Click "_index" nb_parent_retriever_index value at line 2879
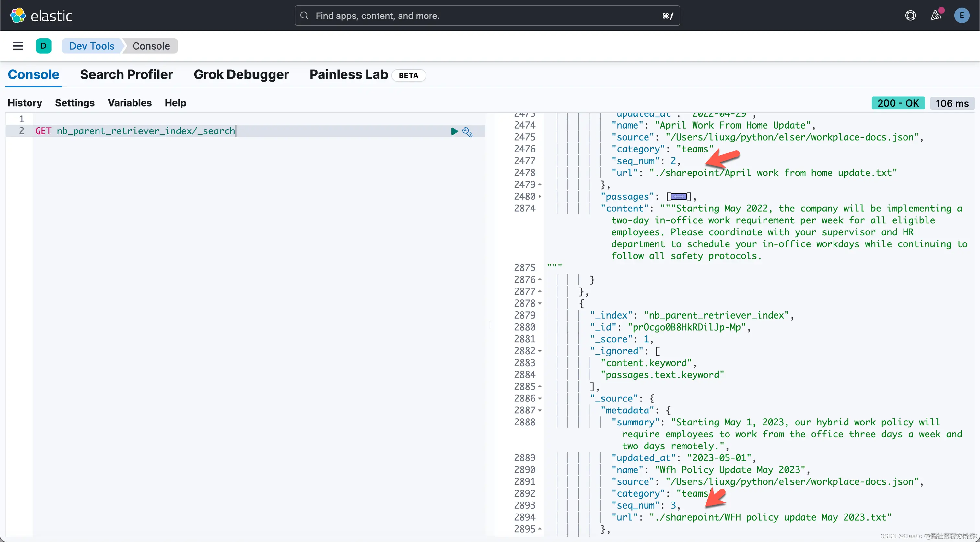Image resolution: width=980 pixels, height=542 pixels. click(716, 315)
